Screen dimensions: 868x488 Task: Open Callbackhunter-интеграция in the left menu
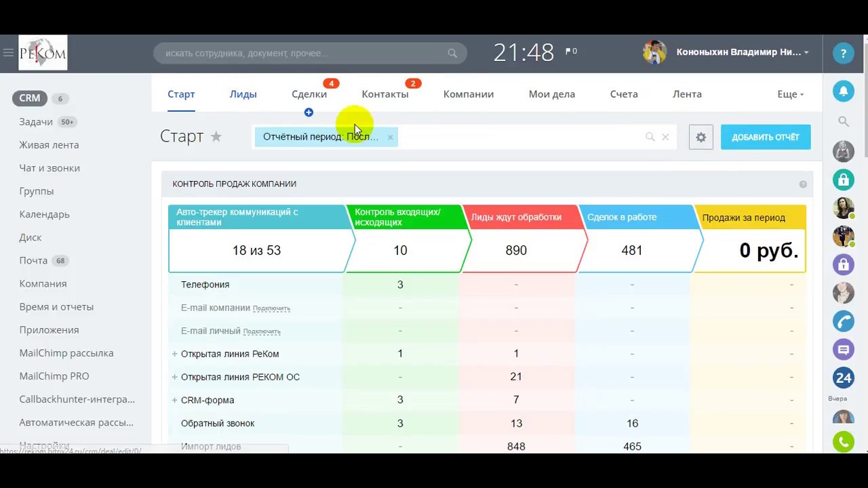pyautogui.click(x=77, y=399)
